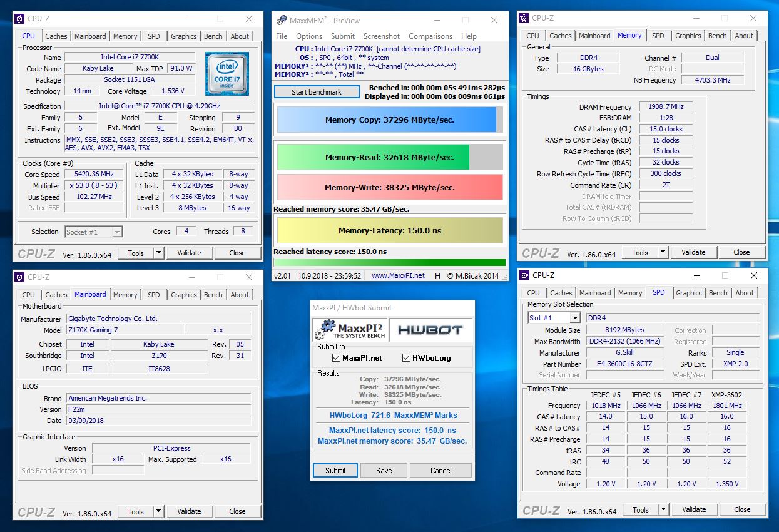
Task: Open Tools dropdown arrow in CPU window
Action: 158,253
